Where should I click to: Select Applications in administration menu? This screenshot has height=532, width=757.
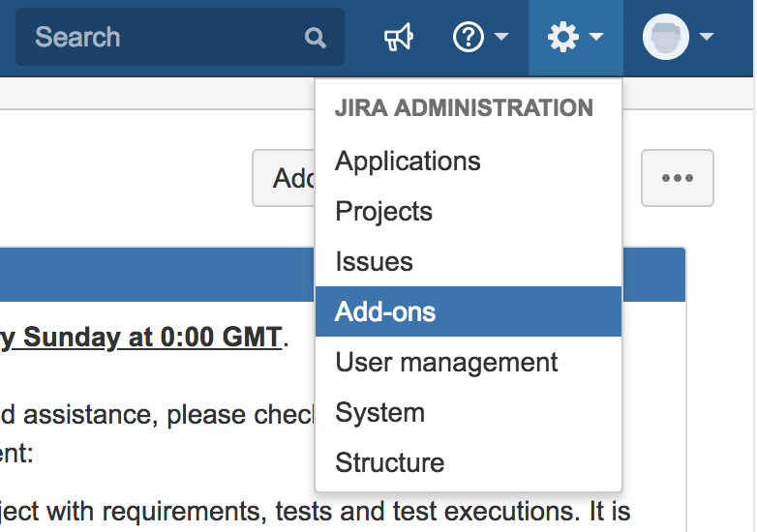pyautogui.click(x=468, y=161)
